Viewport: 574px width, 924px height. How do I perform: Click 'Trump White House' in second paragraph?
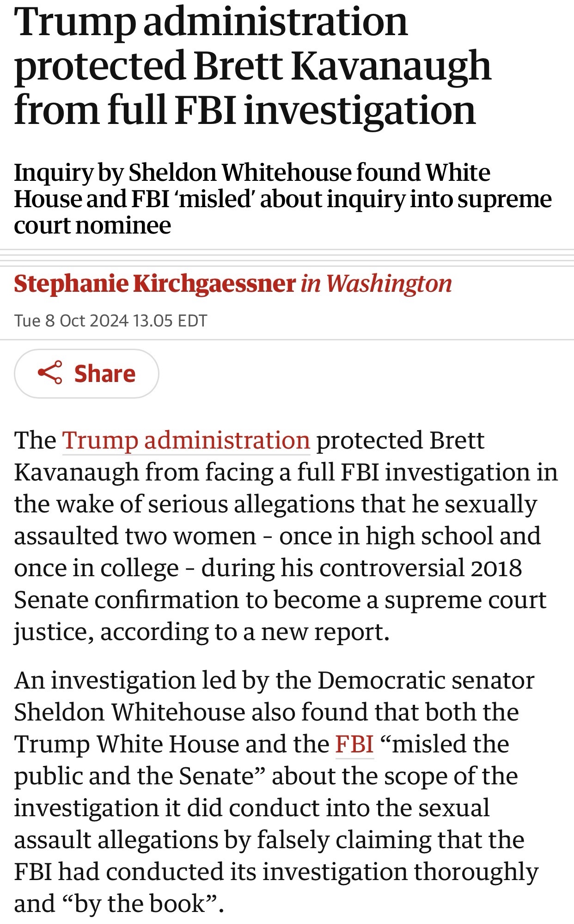click(126, 744)
